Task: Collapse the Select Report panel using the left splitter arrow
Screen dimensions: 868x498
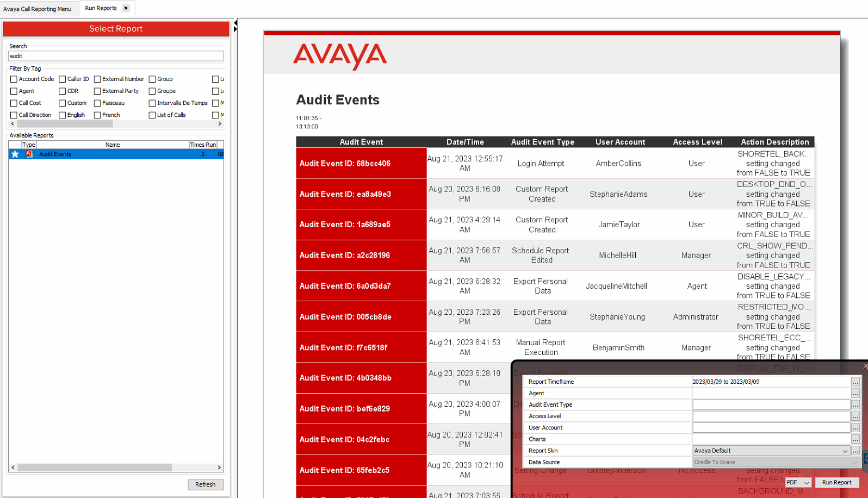Action: (235, 23)
